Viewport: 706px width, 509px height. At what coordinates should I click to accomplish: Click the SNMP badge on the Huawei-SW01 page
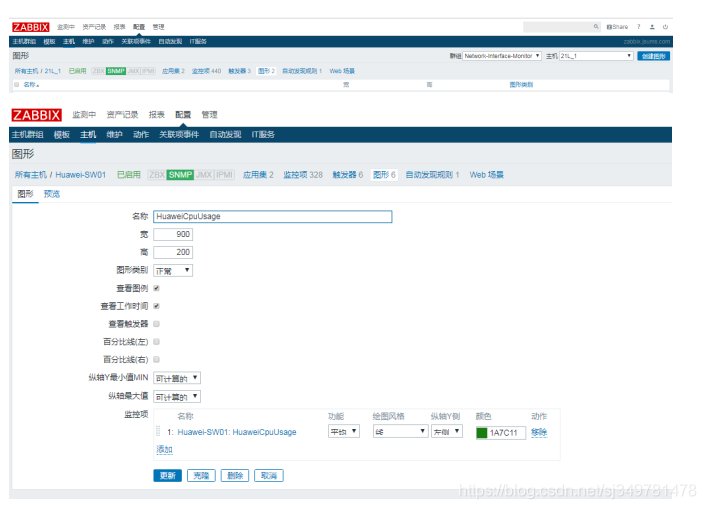pos(180,175)
